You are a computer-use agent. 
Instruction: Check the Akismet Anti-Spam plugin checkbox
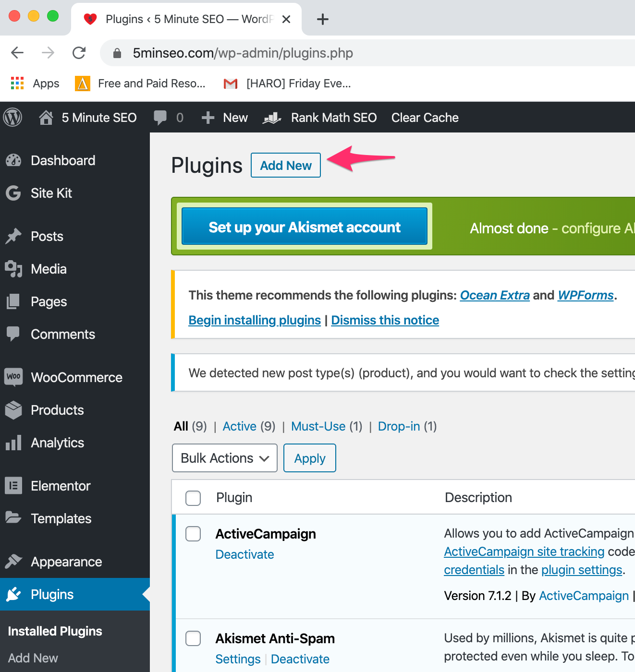193,638
